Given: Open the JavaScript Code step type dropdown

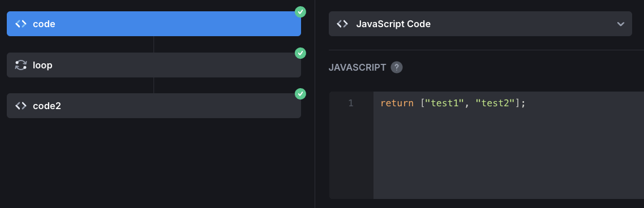Looking at the screenshot, I should [x=480, y=24].
